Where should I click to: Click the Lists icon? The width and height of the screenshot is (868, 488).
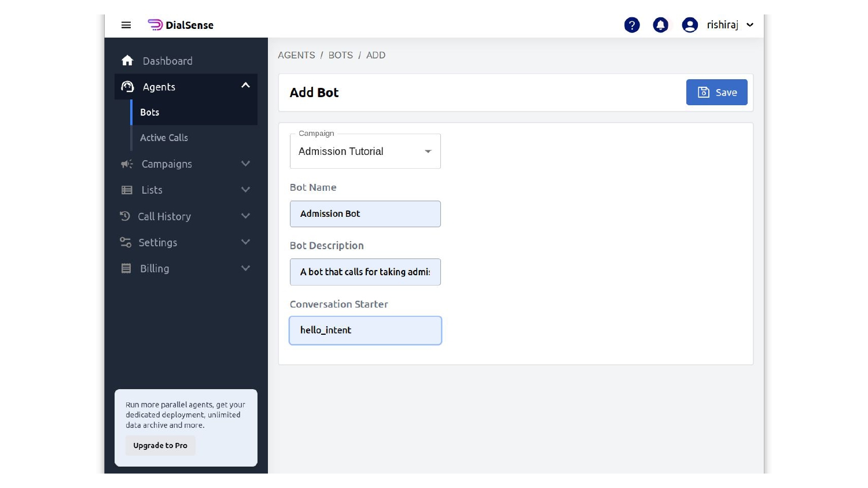pyautogui.click(x=127, y=190)
